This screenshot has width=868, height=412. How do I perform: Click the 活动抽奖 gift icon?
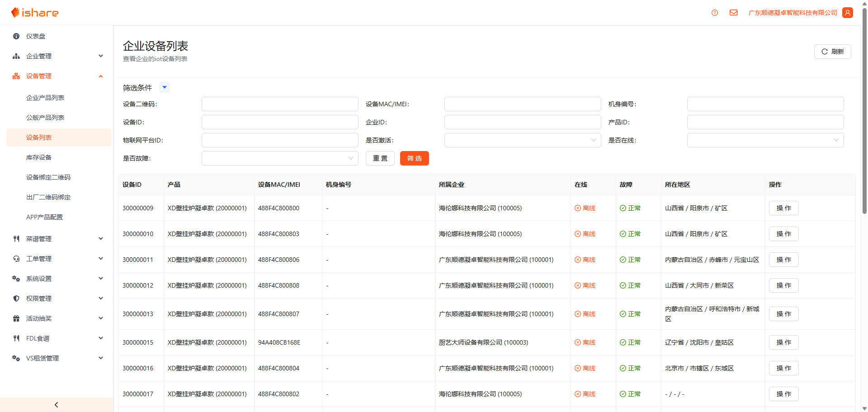click(16, 318)
